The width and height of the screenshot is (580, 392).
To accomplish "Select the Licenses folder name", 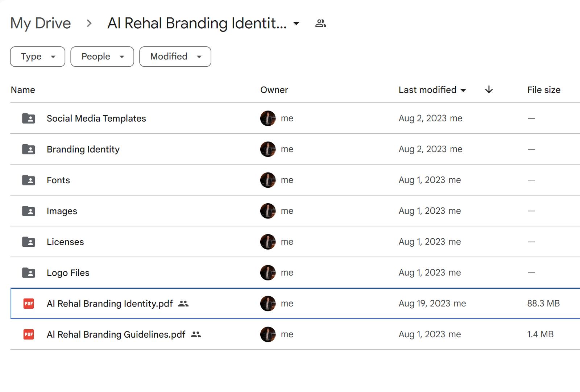I will 65,242.
